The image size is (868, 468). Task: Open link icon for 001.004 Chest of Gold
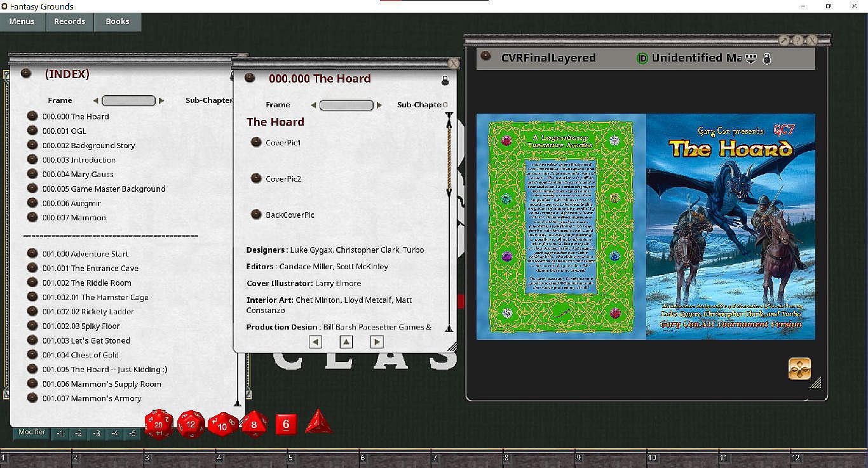pyautogui.click(x=32, y=354)
